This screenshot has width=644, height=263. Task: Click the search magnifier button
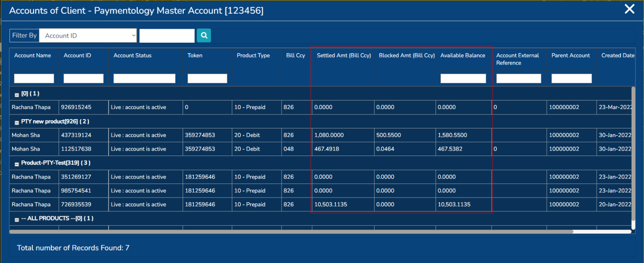click(204, 35)
